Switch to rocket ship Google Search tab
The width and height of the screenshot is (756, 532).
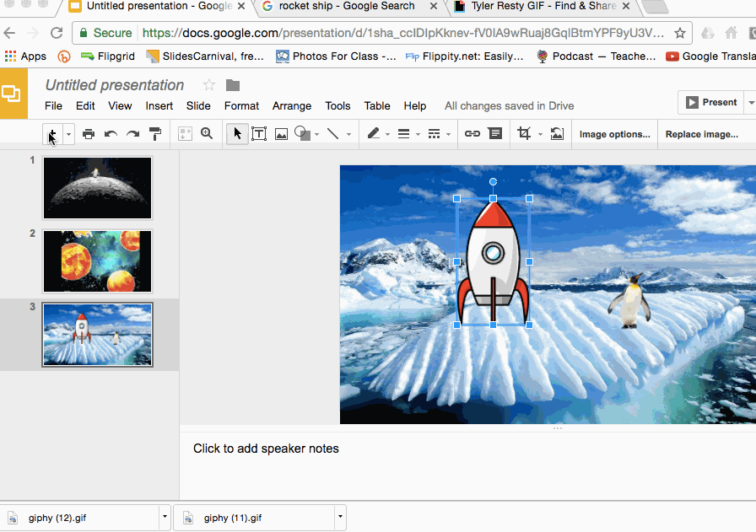[347, 7]
